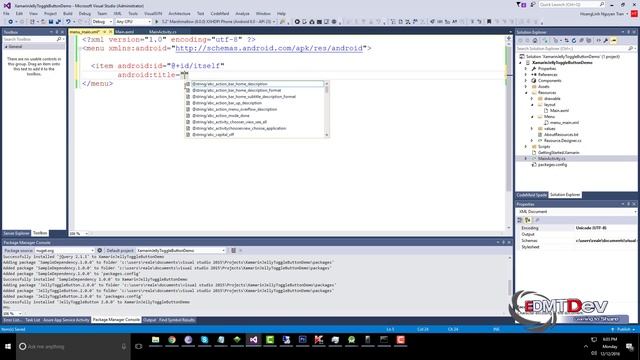640x360 pixels.
Task: Click the Quick Launch search field
Action: [x=572, y=4]
